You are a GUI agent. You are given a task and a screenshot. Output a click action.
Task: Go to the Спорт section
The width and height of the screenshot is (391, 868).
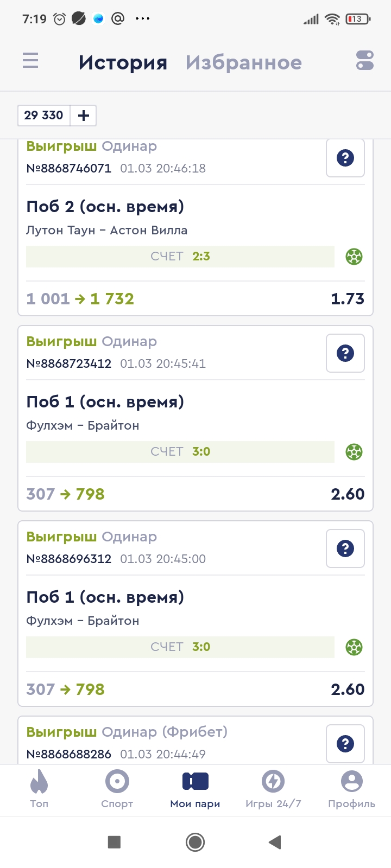pyautogui.click(x=117, y=789)
